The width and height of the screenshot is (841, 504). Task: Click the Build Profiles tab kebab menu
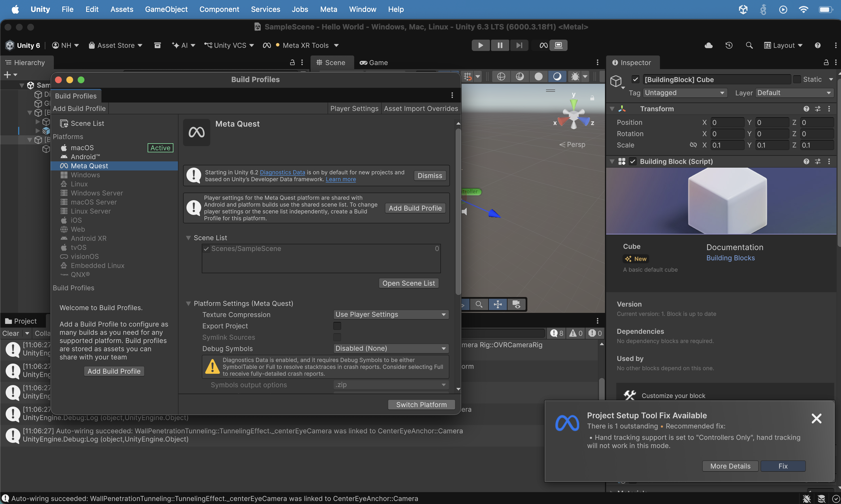tap(452, 95)
